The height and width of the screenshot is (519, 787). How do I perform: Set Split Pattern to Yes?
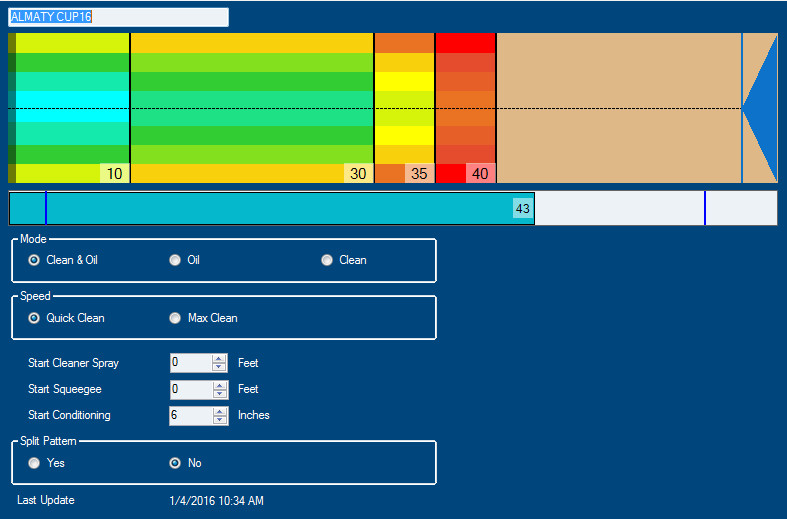point(35,463)
